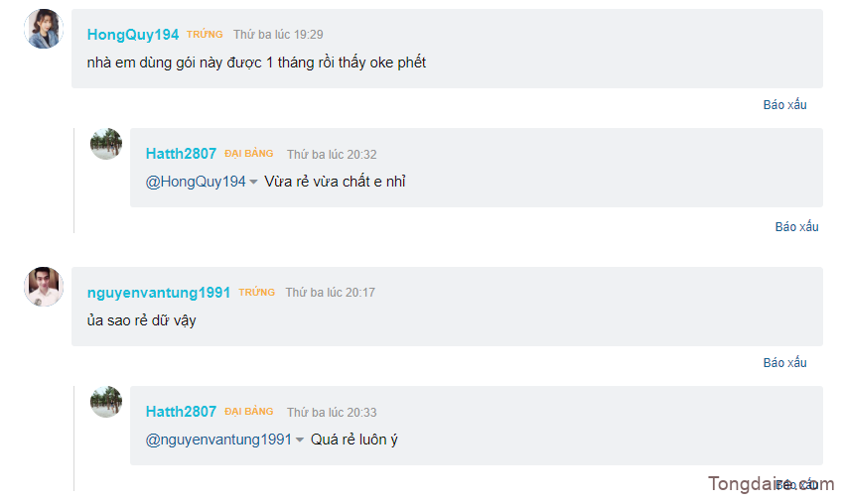This screenshot has width=844, height=504.
Task: Expand dropdown arrow next to @nguyenvantung1991
Action: pos(300,440)
